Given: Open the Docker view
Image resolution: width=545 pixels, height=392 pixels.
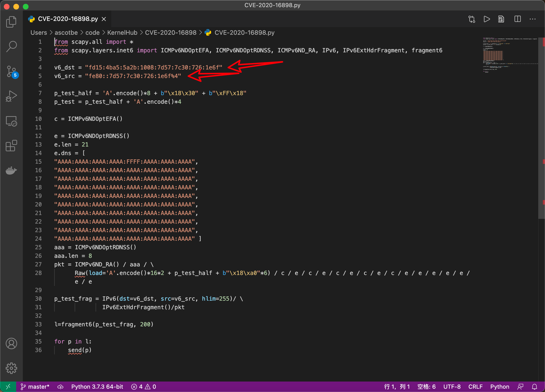Looking at the screenshot, I should click(x=11, y=170).
